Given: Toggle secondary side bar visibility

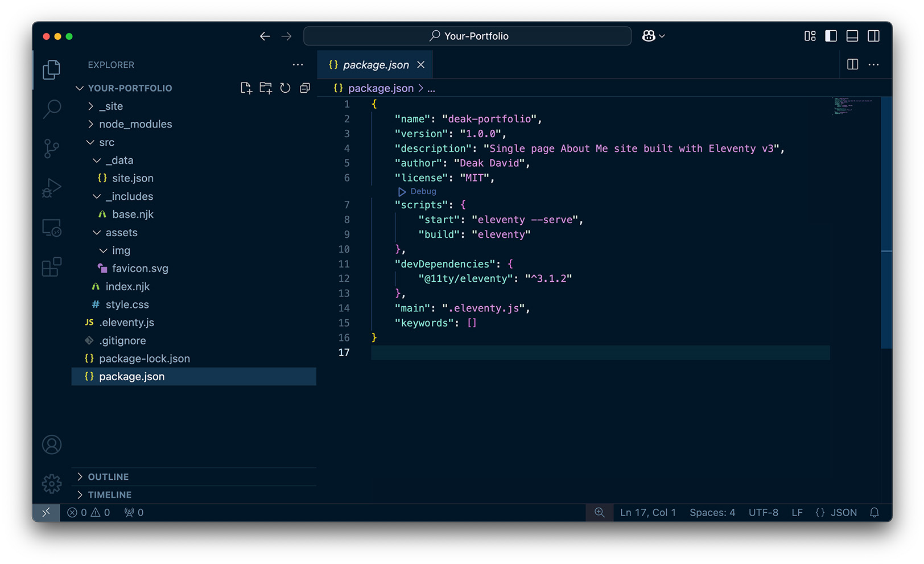Looking at the screenshot, I should click(874, 36).
